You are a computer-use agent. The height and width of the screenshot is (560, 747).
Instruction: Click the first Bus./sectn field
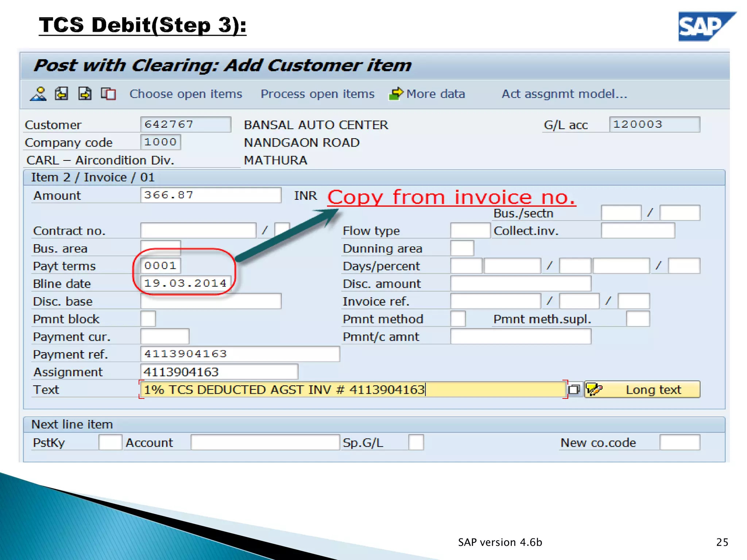(x=621, y=213)
